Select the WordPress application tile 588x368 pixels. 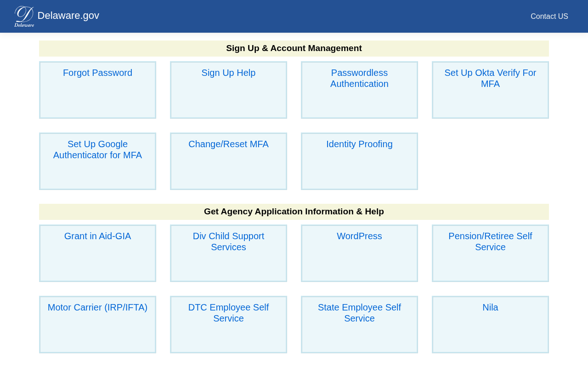tap(359, 236)
